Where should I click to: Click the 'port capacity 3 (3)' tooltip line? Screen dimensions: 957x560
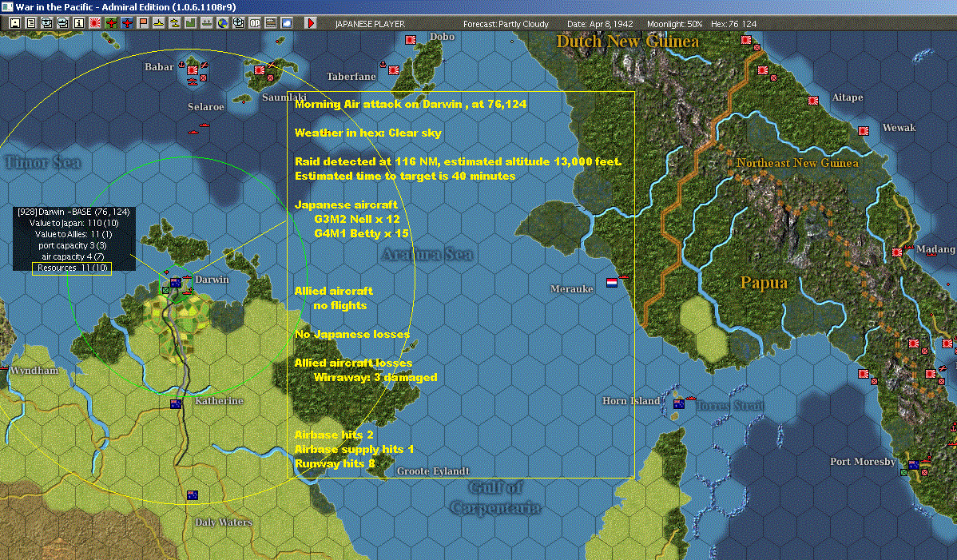click(72, 245)
